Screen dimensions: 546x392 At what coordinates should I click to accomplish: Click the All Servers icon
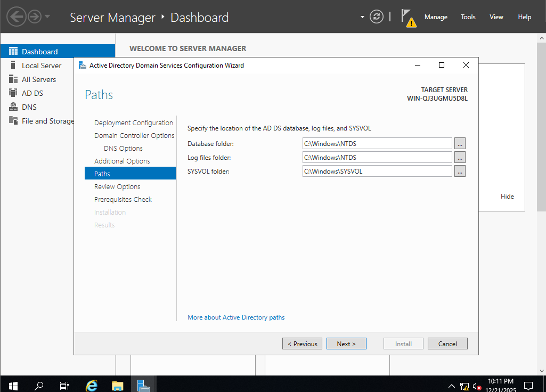pos(13,79)
